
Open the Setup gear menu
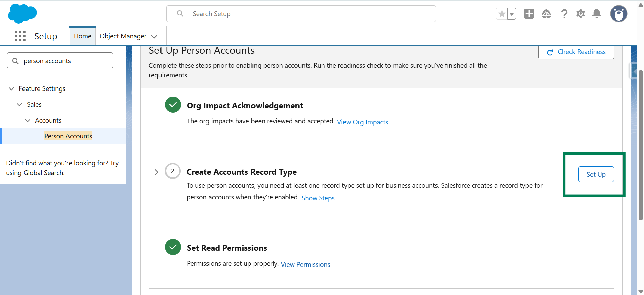coord(580,14)
